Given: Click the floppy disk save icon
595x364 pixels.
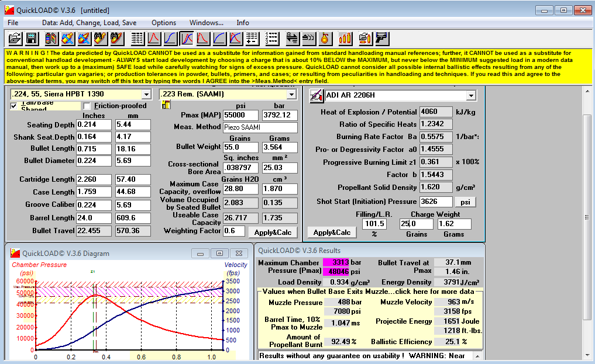Looking at the screenshot, I should pyautogui.click(x=32, y=38).
